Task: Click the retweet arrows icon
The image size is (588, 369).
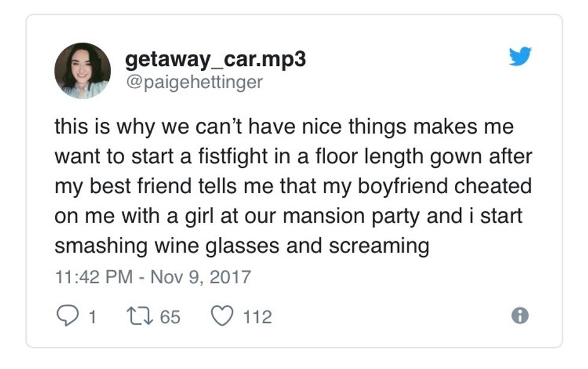Action: [142, 316]
